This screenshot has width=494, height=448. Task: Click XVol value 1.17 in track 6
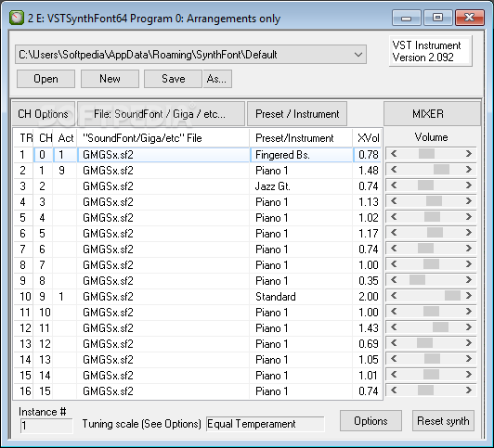click(x=368, y=234)
